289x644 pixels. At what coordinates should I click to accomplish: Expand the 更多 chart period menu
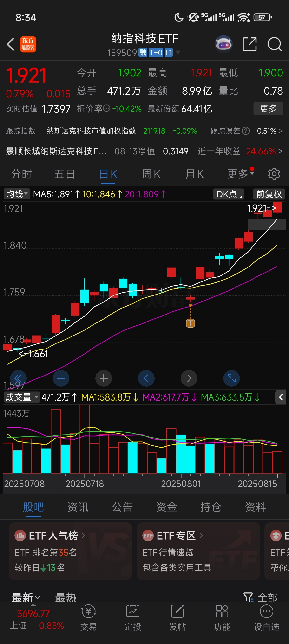click(x=241, y=174)
